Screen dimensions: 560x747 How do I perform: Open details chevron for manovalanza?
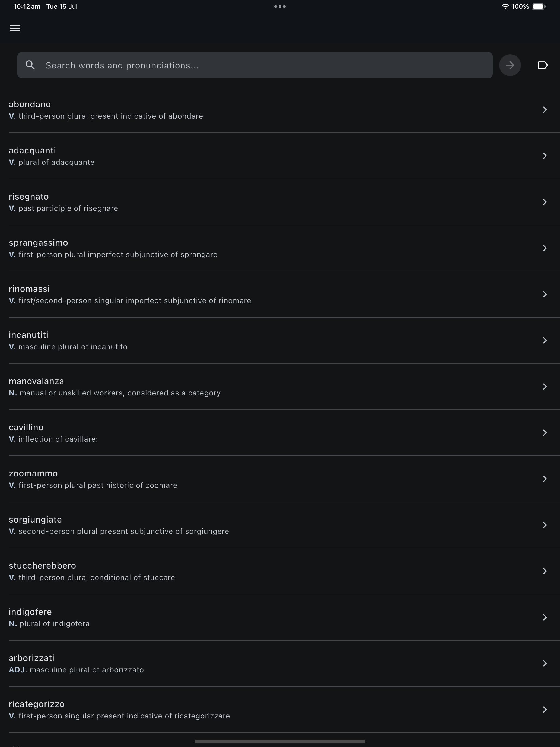point(545,387)
